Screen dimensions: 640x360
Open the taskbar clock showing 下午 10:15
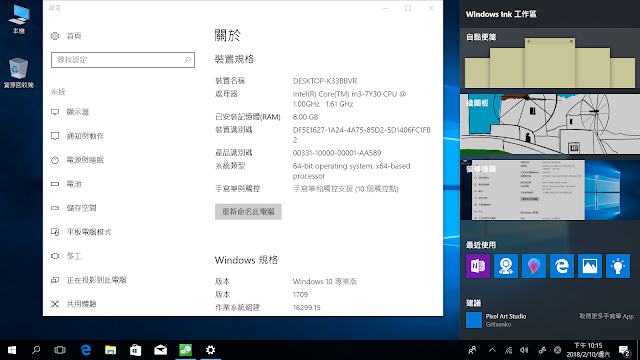click(x=588, y=350)
